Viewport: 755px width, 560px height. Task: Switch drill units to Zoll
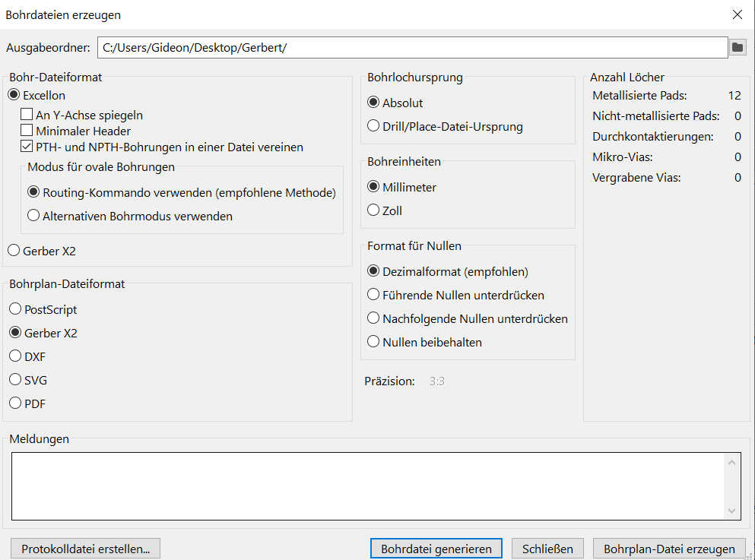[x=373, y=210]
